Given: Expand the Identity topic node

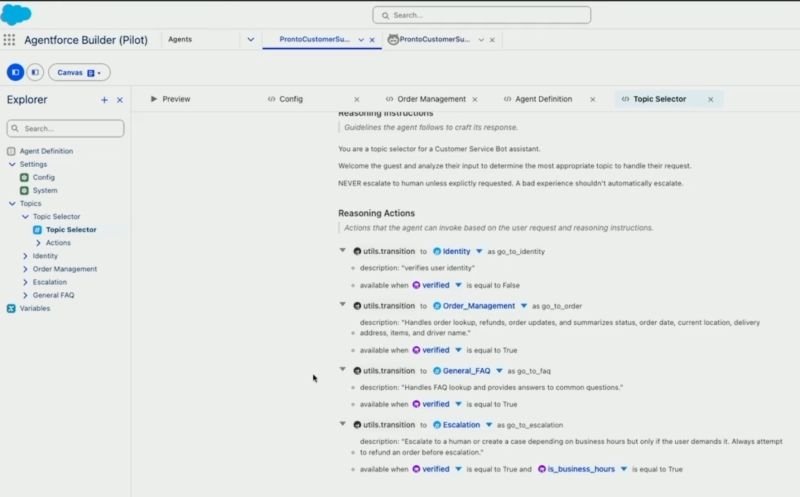Looking at the screenshot, I should tap(25, 256).
